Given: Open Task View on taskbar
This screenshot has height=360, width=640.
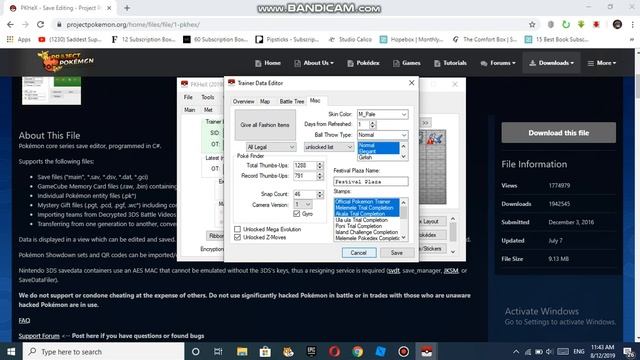Looking at the screenshot, I should pyautogui.click(x=218, y=351).
